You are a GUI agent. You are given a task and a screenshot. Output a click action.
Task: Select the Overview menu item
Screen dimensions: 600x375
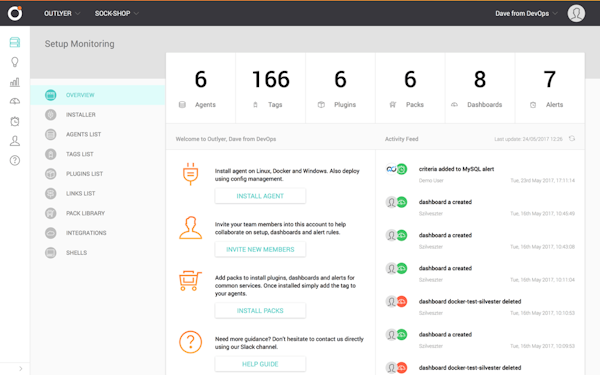98,95
